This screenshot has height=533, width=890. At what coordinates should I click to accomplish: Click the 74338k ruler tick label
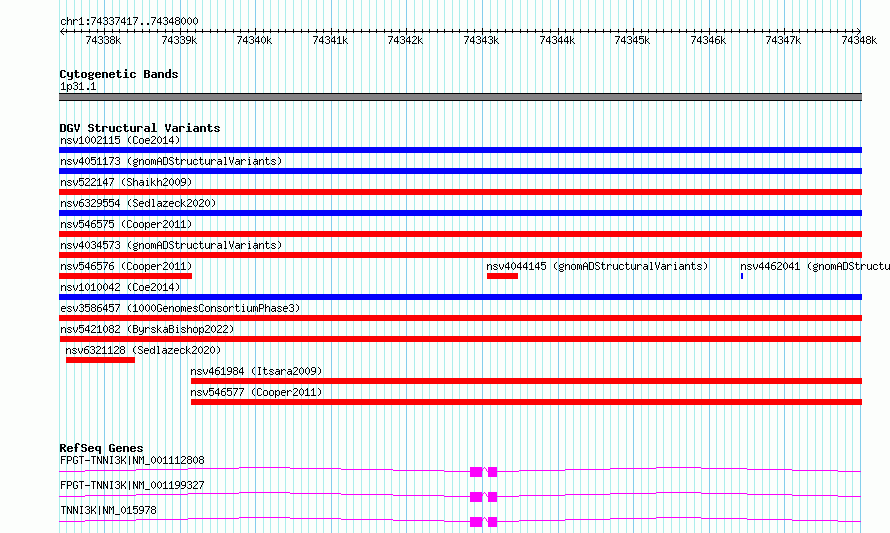103,40
